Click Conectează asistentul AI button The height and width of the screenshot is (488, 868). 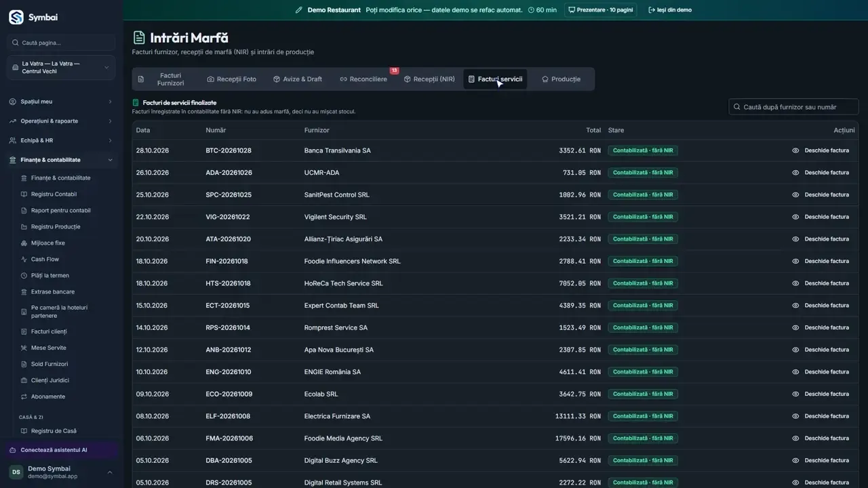(62, 450)
